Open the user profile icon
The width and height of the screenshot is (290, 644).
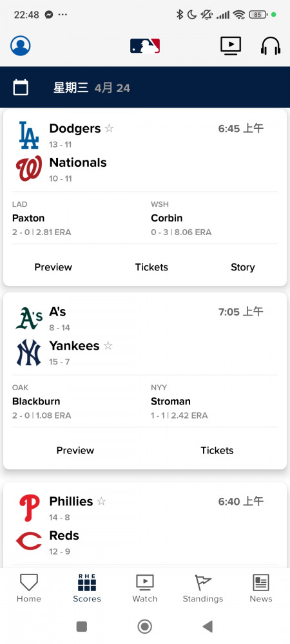pos(21,46)
